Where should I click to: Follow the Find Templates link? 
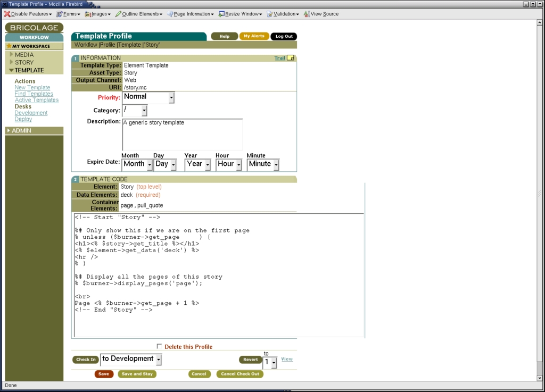click(x=34, y=94)
